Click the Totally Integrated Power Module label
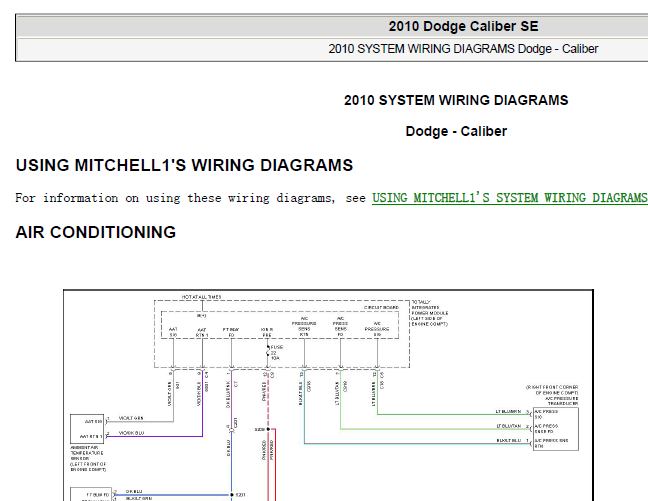 tap(429, 313)
